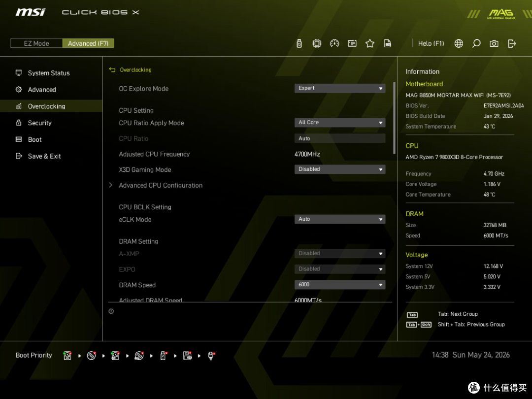Select first hard disk icon in Boot Priority

pos(67,356)
